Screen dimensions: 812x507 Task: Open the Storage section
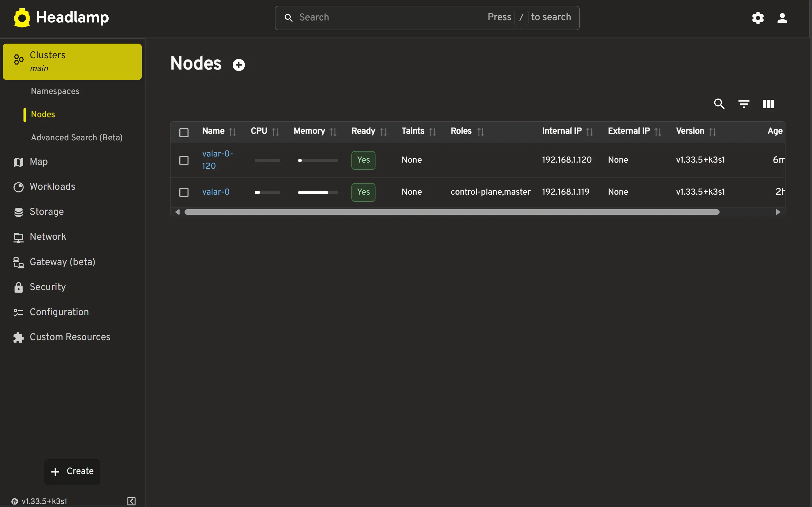(x=47, y=212)
